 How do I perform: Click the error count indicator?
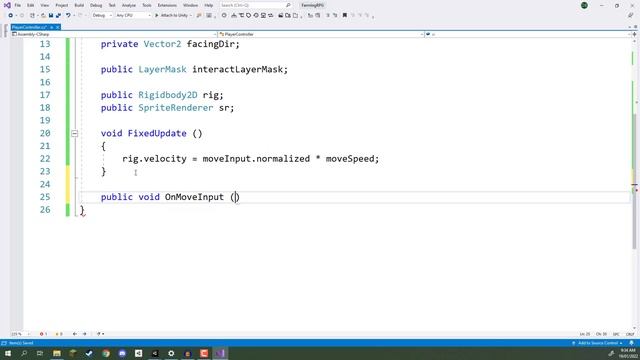tap(43, 334)
